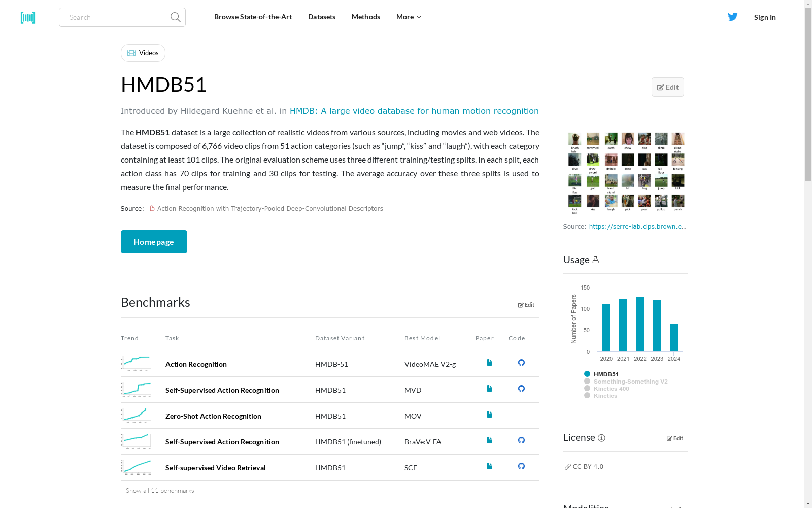Viewport: 812px width, 508px height.
Task: Select the BraVe:V-FA best model cell
Action: click(423, 442)
